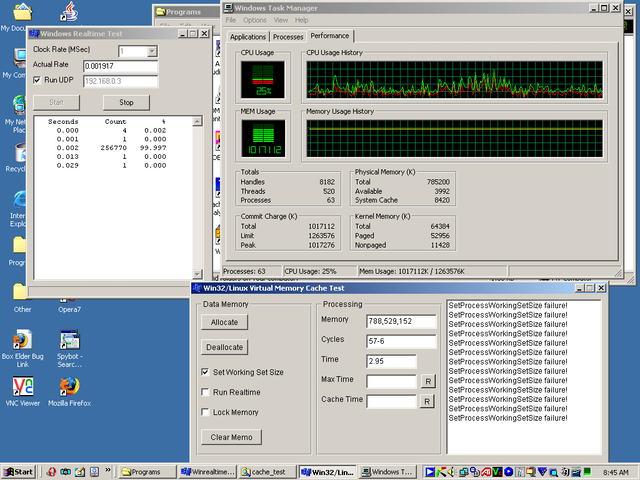The image size is (640, 480).
Task: Open the Other folder on desktop
Action: [20, 297]
